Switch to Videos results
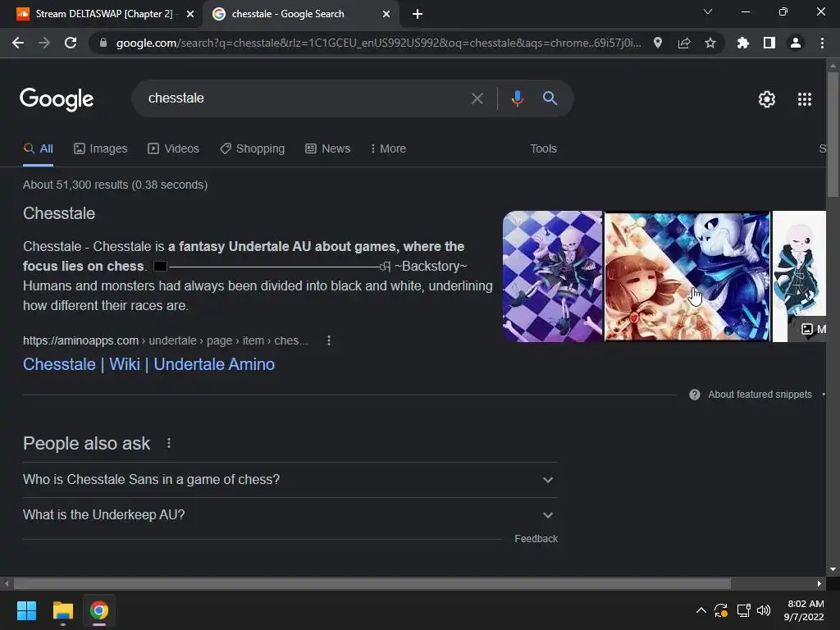Viewport: 840px width, 630px height. [174, 148]
